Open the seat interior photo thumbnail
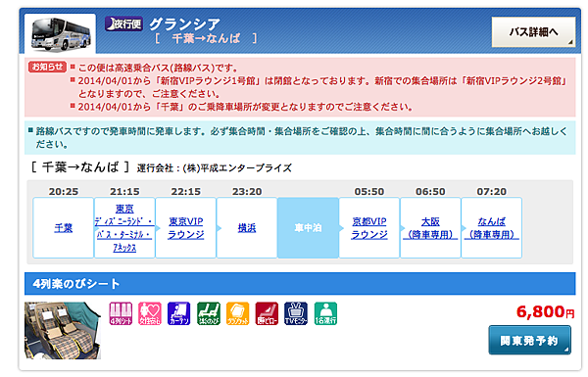The width and height of the screenshot is (588, 377). [63, 331]
